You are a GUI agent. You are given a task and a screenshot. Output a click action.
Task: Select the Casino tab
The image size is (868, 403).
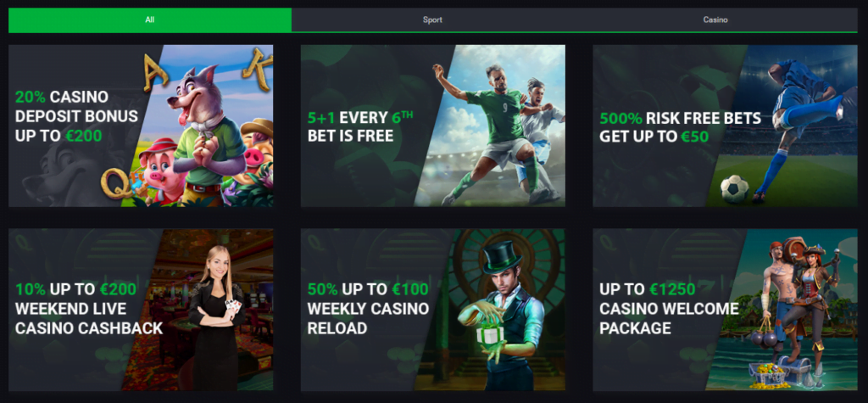pos(715,20)
